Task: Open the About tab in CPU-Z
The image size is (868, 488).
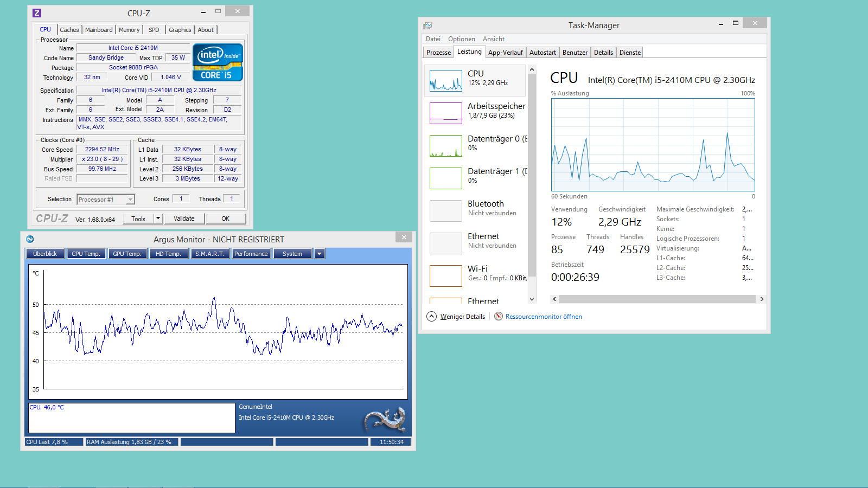Action: coord(206,30)
